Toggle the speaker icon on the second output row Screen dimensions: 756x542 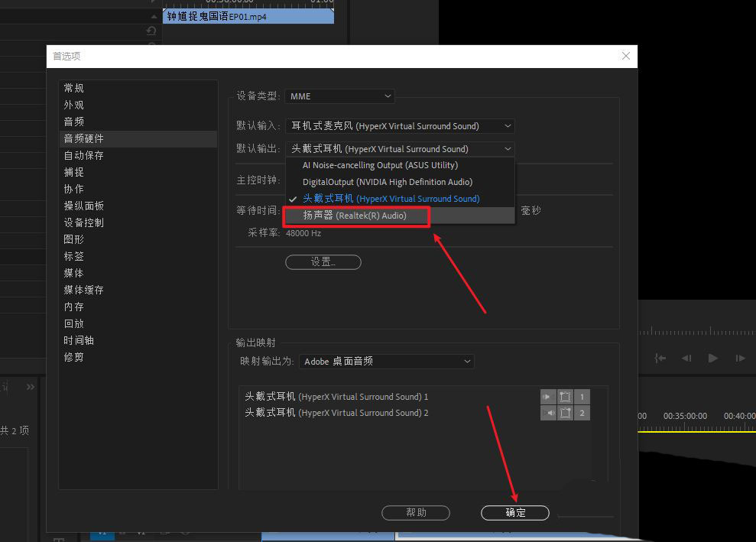coord(547,413)
